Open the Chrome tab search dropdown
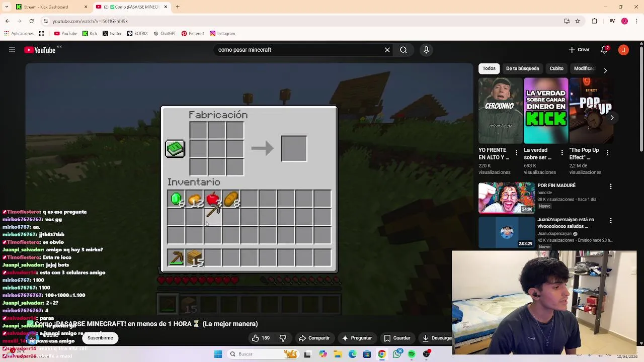 coord(7,7)
